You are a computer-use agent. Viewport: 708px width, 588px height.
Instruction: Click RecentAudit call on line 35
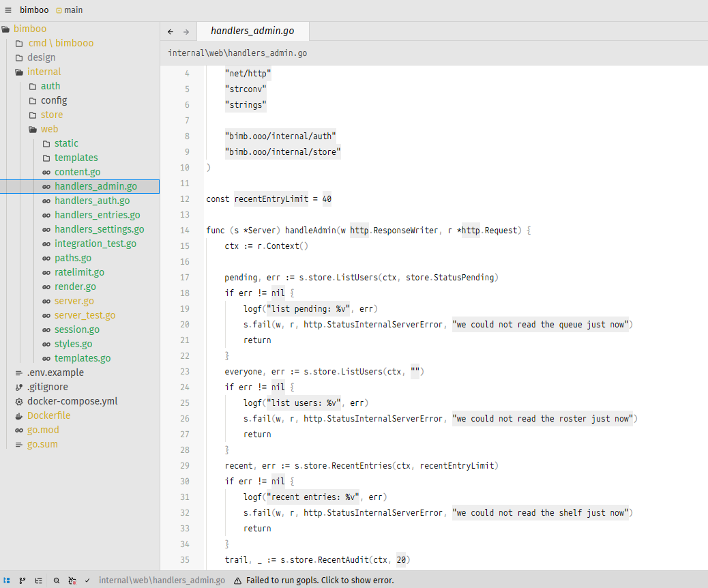[x=343, y=560]
